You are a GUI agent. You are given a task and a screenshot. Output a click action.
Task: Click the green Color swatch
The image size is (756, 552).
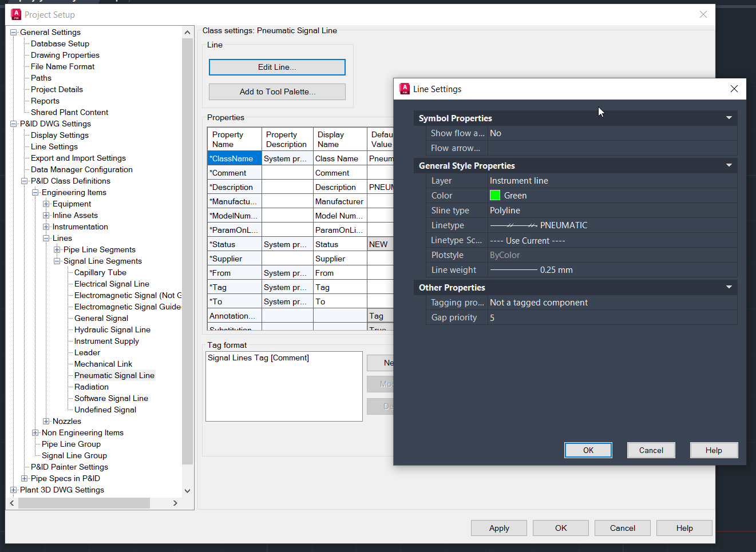[494, 195]
